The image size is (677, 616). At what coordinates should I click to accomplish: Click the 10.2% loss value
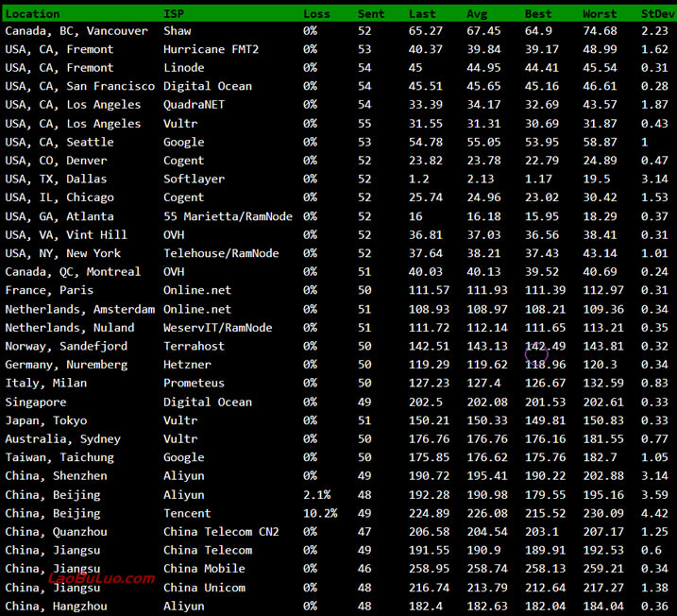point(320,513)
